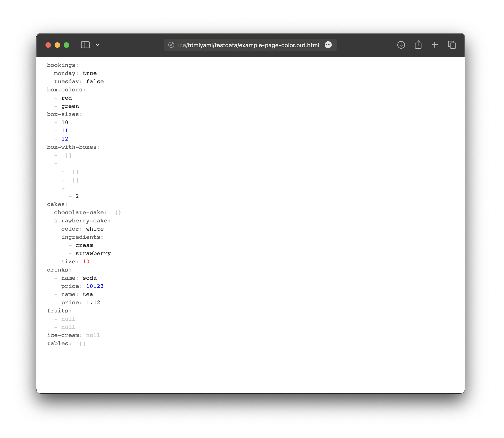Viewport: 504px width, 438px height.
Task: Click the address bar URL text
Action: coord(248,45)
